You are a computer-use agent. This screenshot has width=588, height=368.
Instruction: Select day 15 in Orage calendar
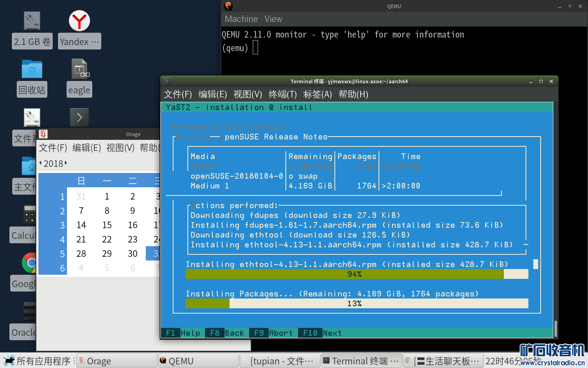click(x=107, y=225)
